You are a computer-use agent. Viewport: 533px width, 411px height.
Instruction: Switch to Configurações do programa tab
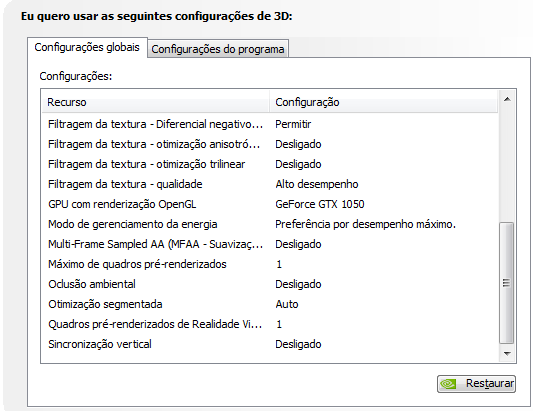218,49
